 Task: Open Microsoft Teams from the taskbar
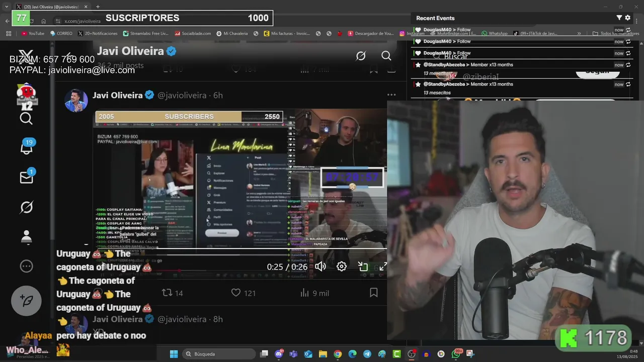(x=293, y=354)
